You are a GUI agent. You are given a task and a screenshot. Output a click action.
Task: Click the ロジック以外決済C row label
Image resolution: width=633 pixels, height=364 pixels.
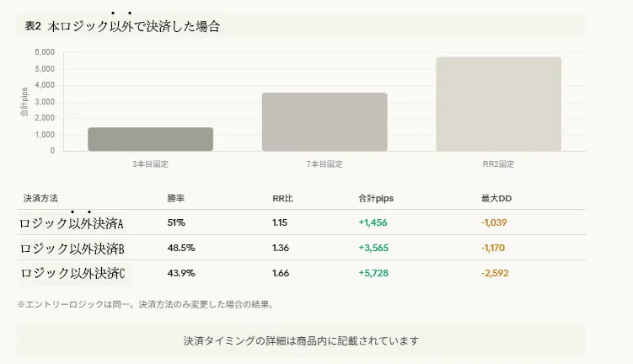click(x=72, y=273)
